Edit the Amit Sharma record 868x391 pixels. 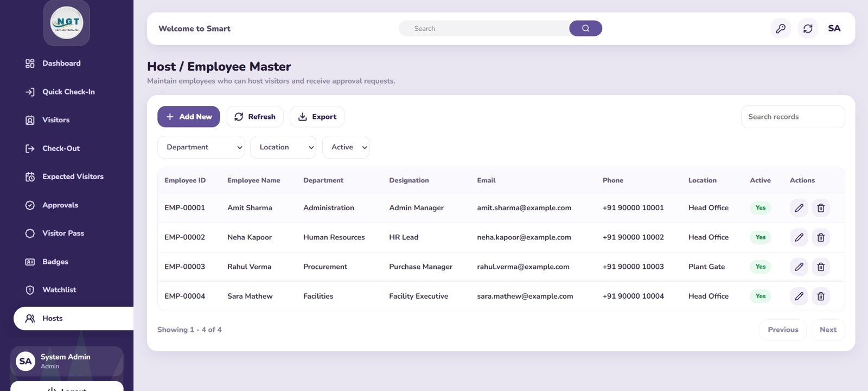(x=799, y=208)
